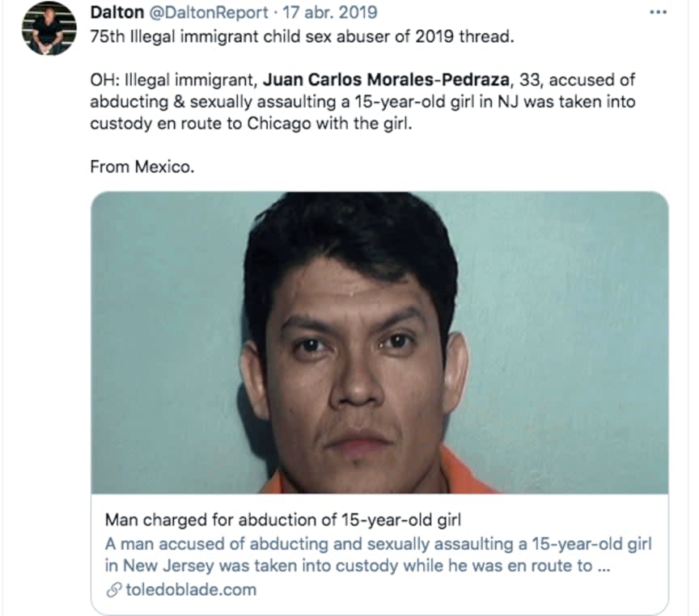Screen dimensions: 699x616
Task: Click the '75th Illegal immigrant' thread line
Action: 303,36
